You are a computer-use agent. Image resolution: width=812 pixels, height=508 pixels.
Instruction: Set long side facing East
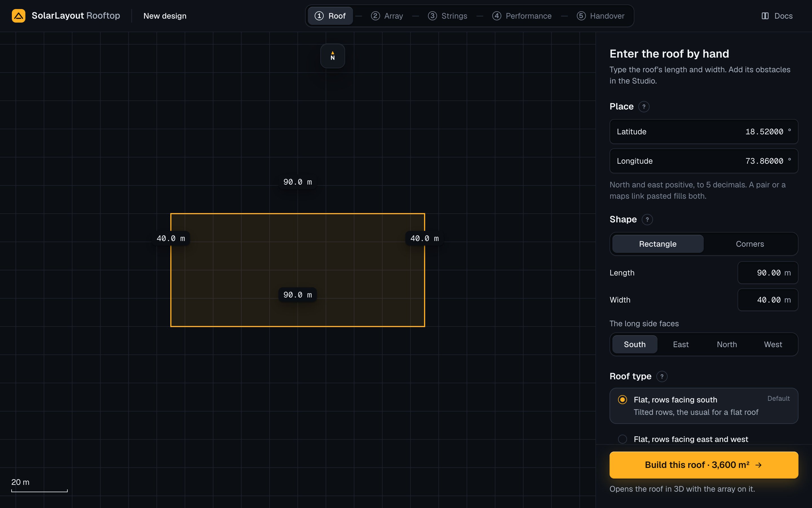coord(681,344)
